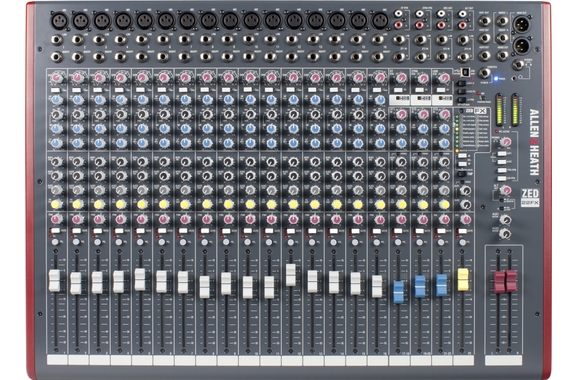Toggle the FX return PFL button
Viewport: 576px width, 380px height.
(462, 242)
